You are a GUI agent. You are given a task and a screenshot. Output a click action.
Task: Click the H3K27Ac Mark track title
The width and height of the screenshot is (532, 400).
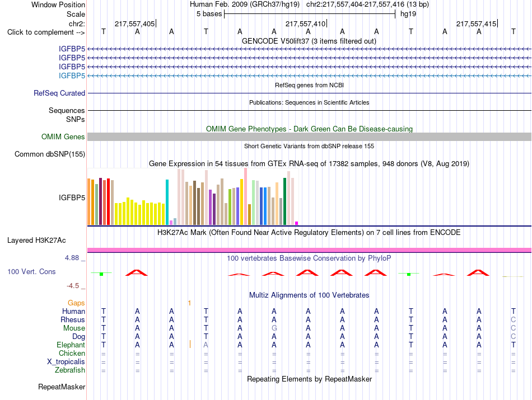pyautogui.click(x=309, y=233)
